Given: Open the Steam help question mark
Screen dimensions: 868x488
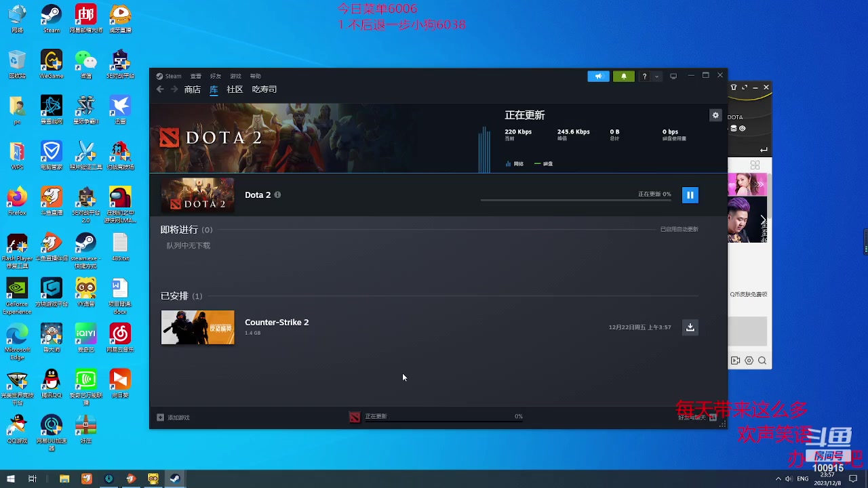Looking at the screenshot, I should click(645, 76).
